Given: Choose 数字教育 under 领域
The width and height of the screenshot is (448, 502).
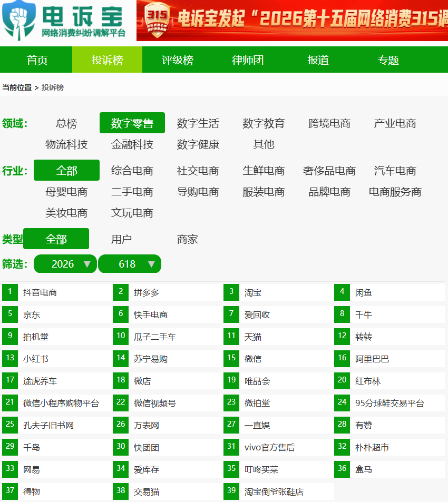Looking at the screenshot, I should 264,123.
